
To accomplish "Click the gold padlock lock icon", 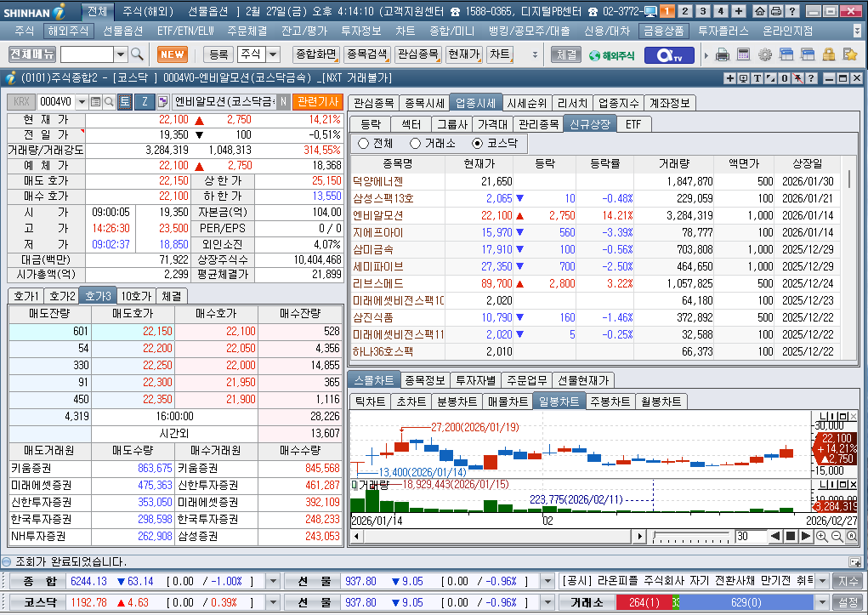I will click(829, 54).
